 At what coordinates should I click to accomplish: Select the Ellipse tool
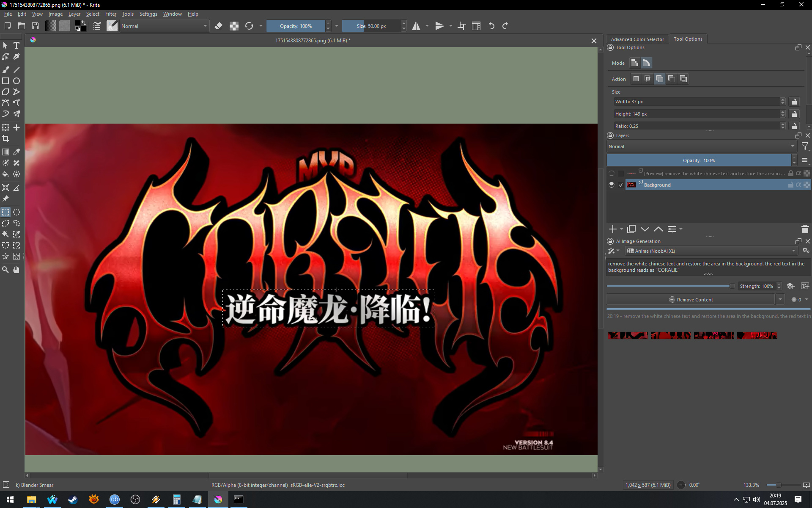[x=16, y=81]
